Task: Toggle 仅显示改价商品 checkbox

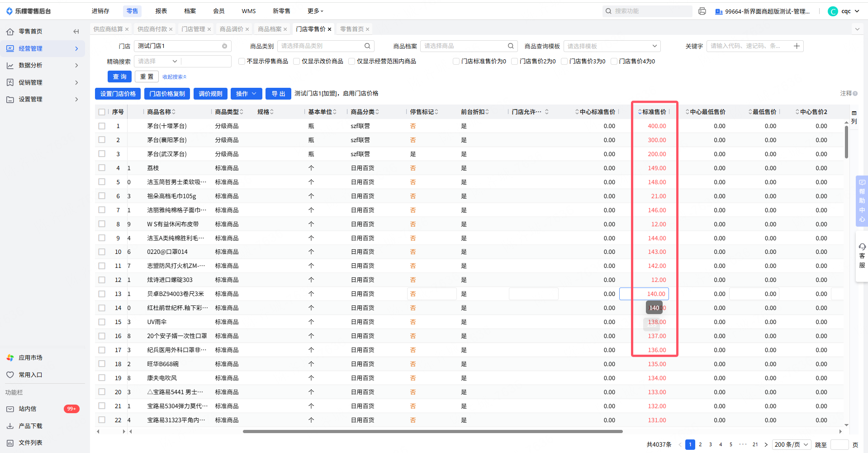Action: (297, 62)
